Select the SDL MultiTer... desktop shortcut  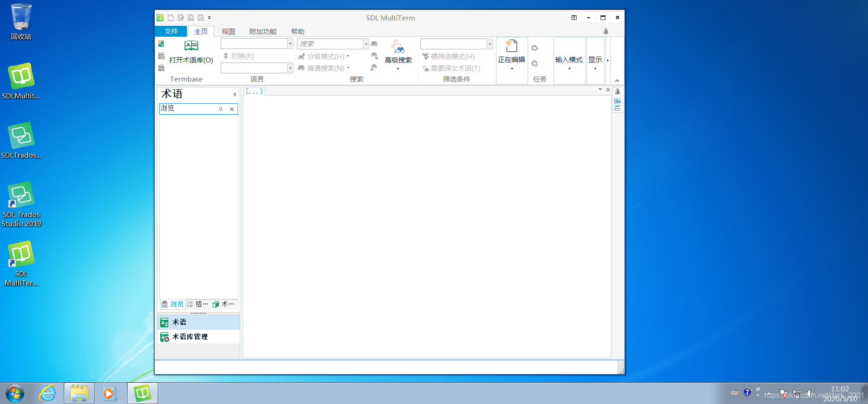pyautogui.click(x=21, y=264)
